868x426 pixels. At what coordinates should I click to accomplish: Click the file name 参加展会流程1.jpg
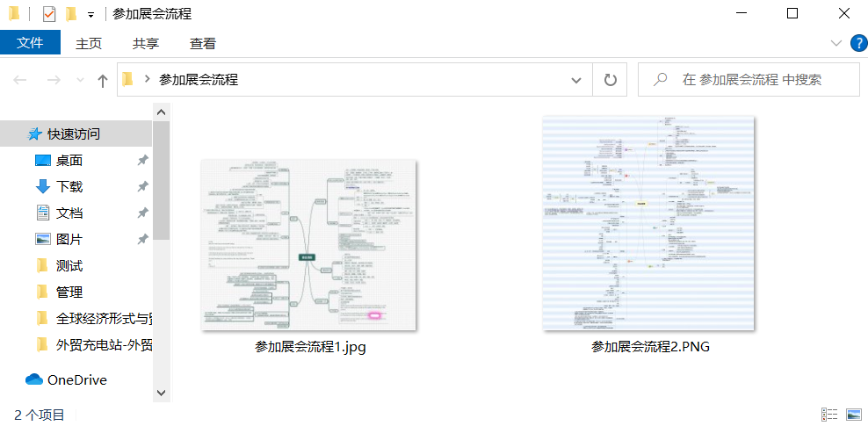point(310,348)
